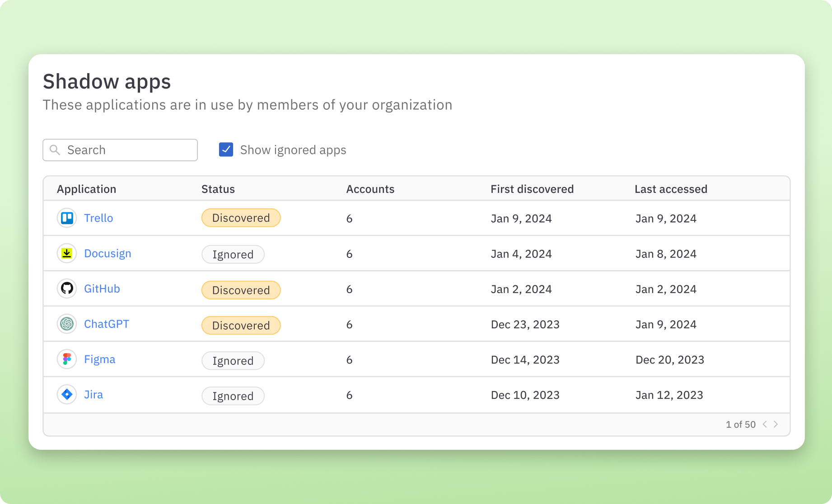Open the Jira application link

[93, 394]
